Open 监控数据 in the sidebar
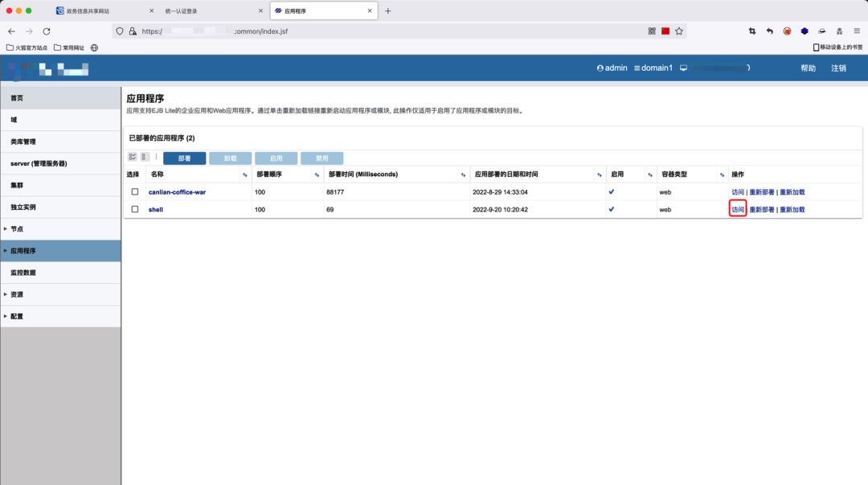Image resolution: width=868 pixels, height=485 pixels. click(x=61, y=273)
